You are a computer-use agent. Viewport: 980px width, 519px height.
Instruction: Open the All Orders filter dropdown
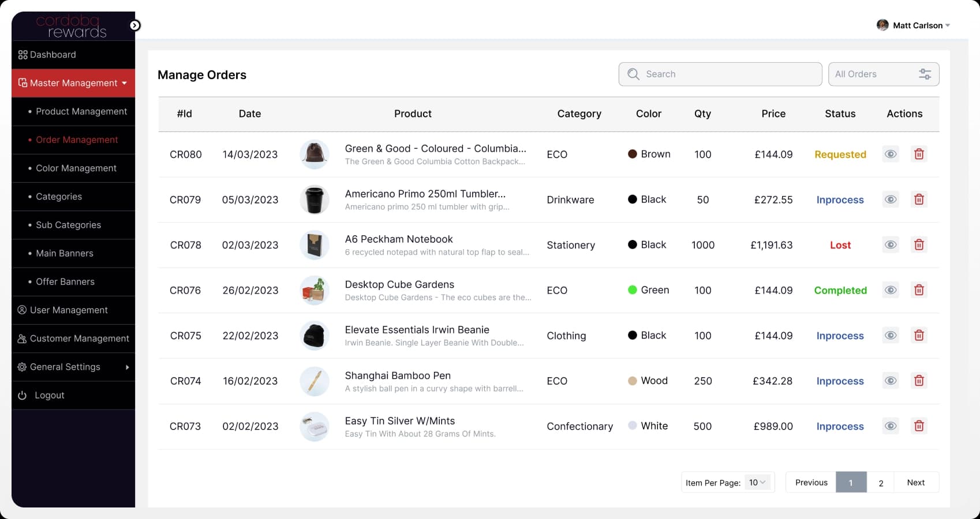[884, 74]
